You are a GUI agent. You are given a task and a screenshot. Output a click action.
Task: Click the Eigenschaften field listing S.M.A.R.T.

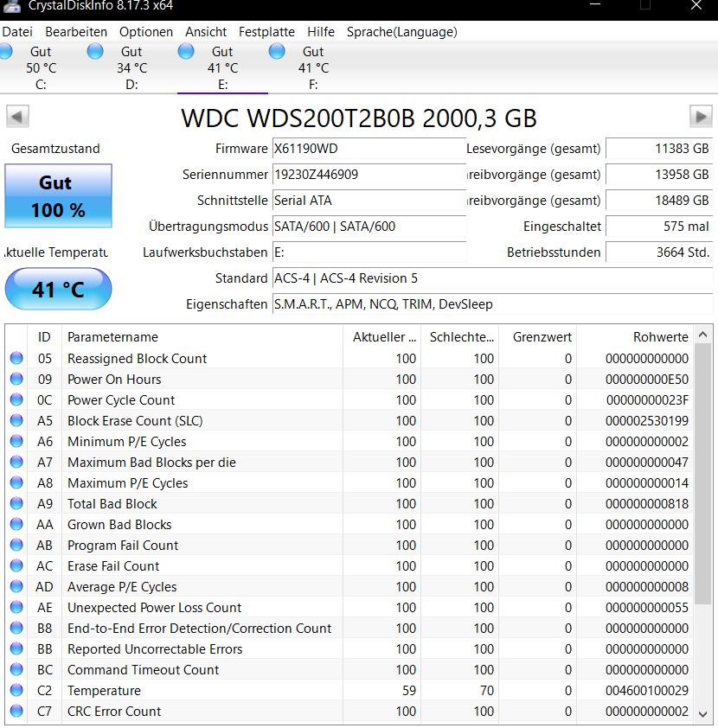point(492,304)
